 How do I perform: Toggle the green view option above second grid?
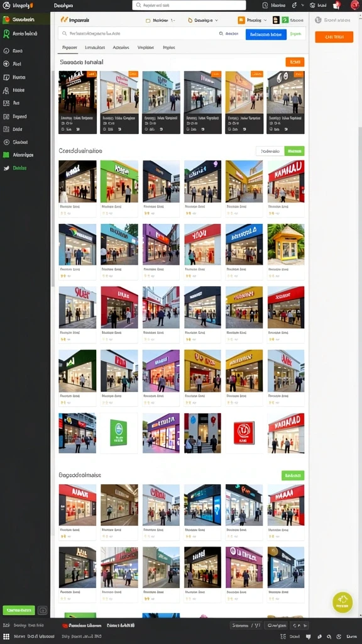tap(294, 151)
